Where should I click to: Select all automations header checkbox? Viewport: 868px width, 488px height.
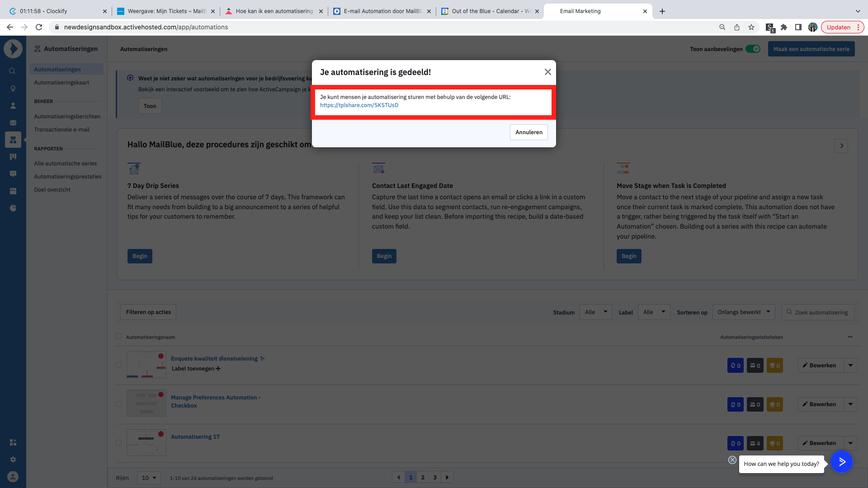click(118, 336)
